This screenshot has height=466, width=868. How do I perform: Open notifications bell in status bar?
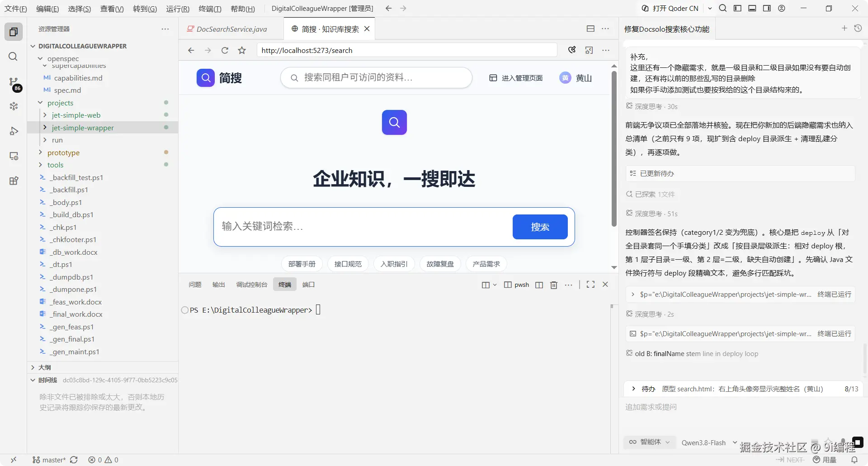pyautogui.click(x=854, y=460)
